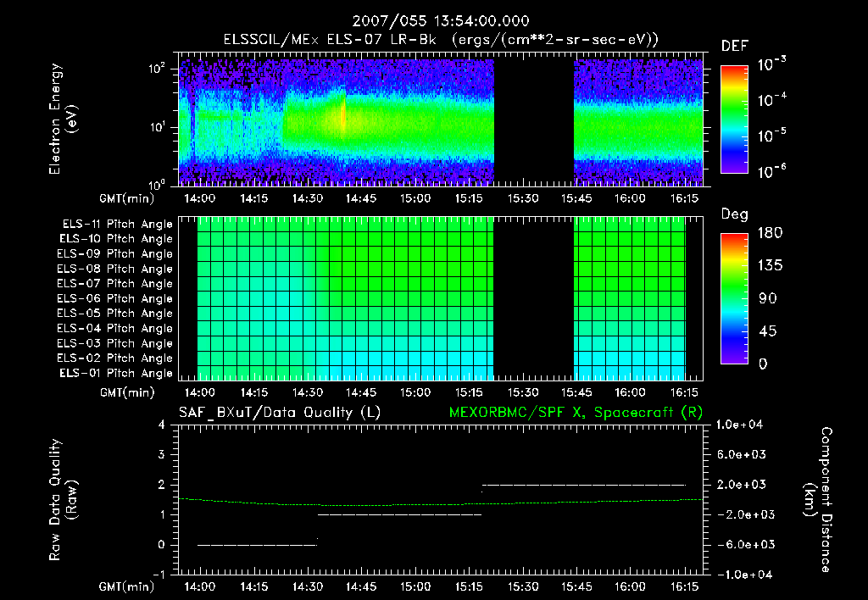Select the ELS-09 Pitch Angle row label

(114, 254)
